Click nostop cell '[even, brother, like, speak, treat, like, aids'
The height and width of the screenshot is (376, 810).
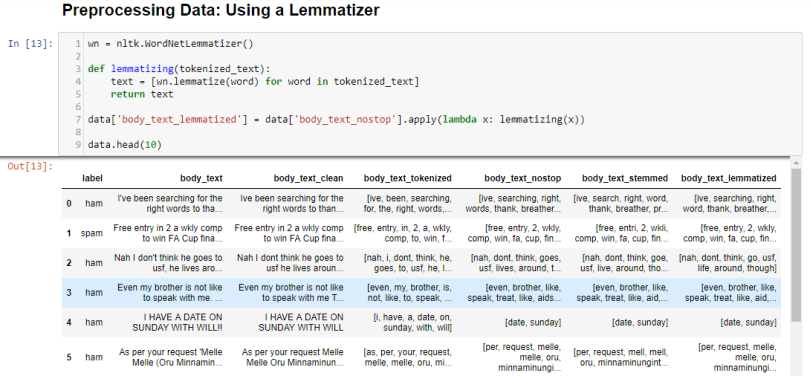coord(515,292)
